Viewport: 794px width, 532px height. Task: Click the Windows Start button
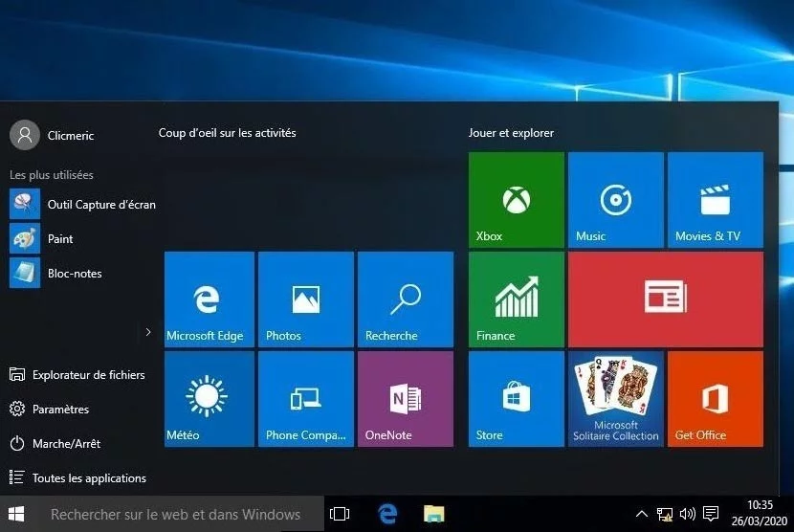pos(16,514)
